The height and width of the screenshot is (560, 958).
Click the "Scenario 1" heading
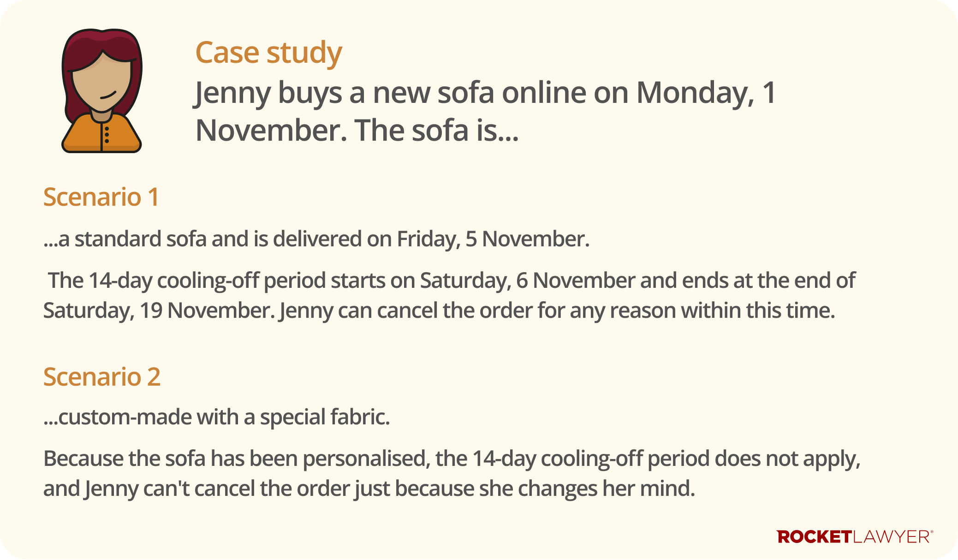pos(101,197)
